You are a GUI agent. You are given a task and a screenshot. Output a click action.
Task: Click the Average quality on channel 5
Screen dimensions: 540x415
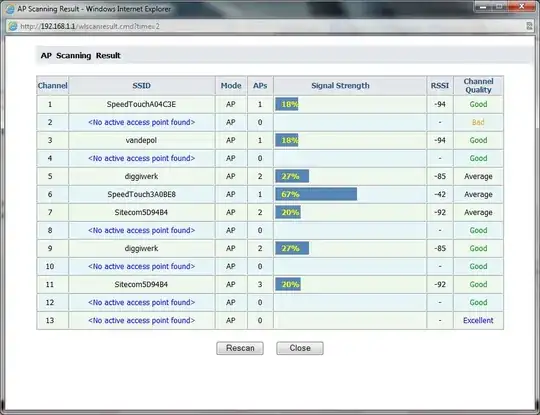(478, 176)
